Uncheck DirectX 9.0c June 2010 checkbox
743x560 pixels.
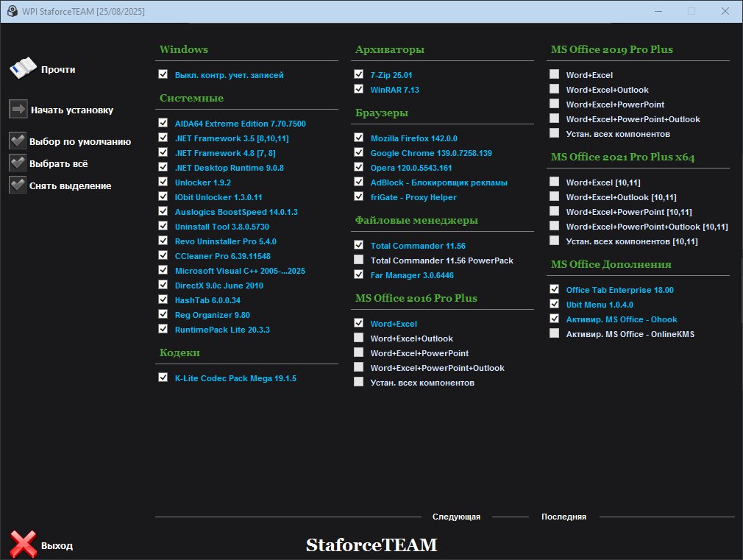coord(163,285)
